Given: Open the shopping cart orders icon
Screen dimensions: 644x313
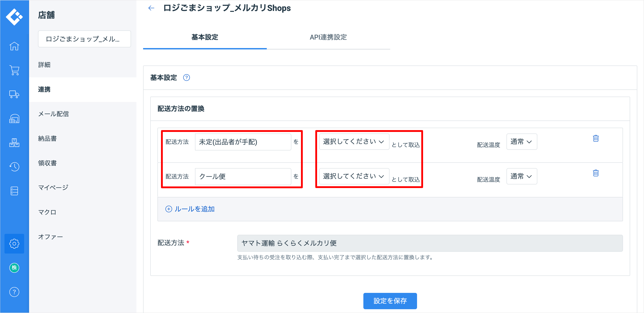Looking at the screenshot, I should (14, 70).
